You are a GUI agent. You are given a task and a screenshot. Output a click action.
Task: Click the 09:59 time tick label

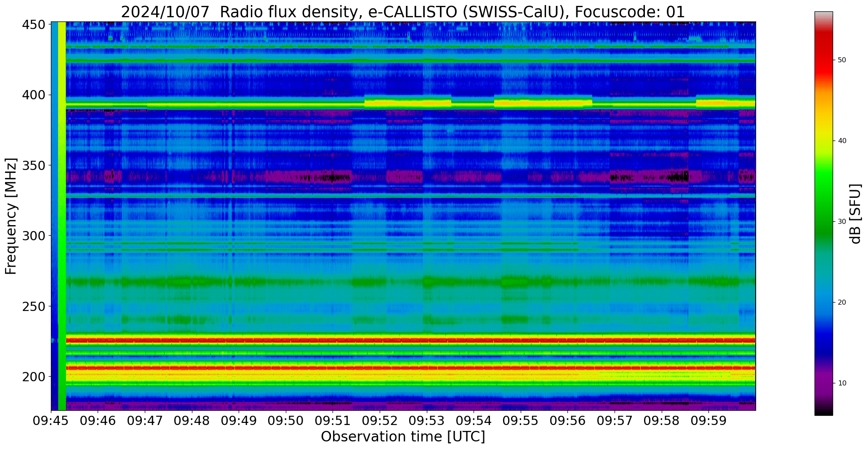[x=708, y=420]
